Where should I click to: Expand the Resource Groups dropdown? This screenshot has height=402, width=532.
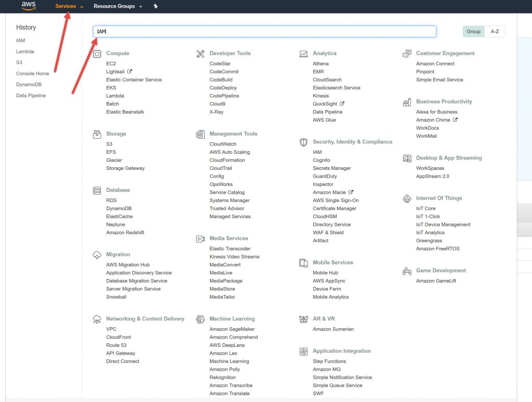pyautogui.click(x=117, y=6)
